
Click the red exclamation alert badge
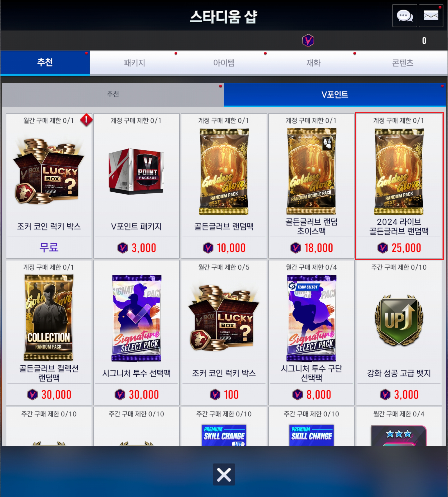pos(86,120)
